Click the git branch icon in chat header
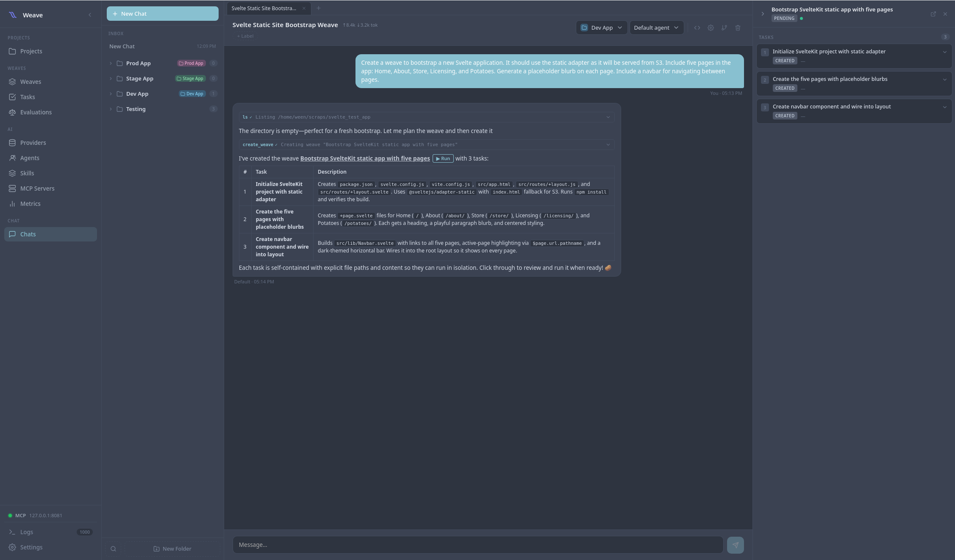Image resolution: width=955 pixels, height=560 pixels. pyautogui.click(x=724, y=28)
